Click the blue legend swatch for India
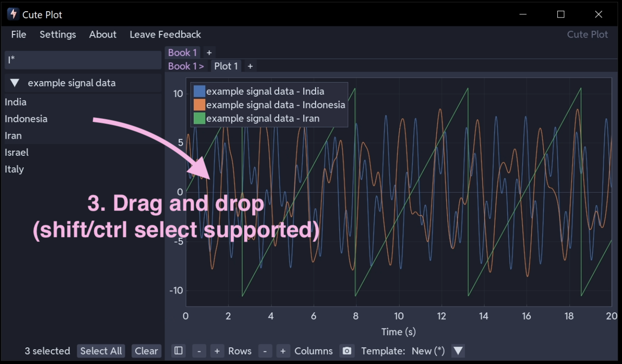 [x=199, y=91]
